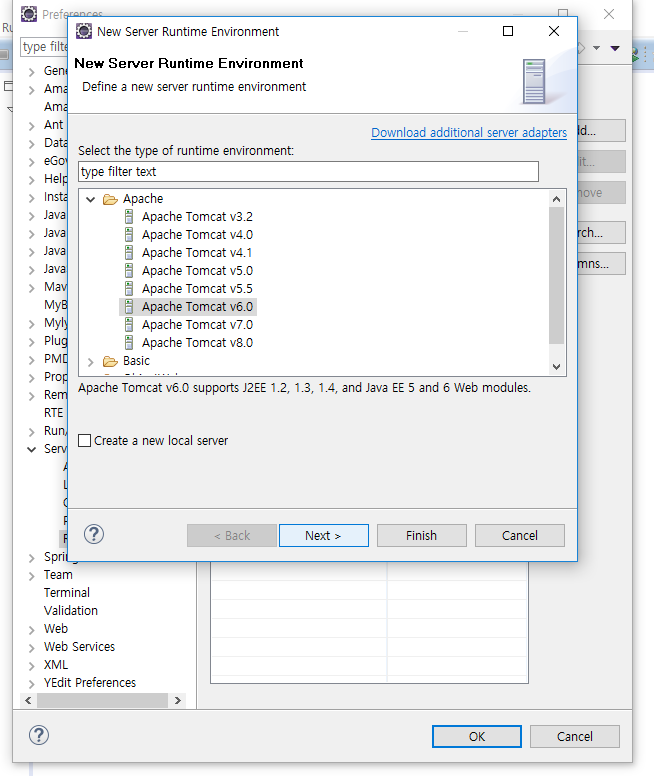The image size is (654, 776).
Task: Click Finish in the runtime dialog
Action: coord(421,535)
